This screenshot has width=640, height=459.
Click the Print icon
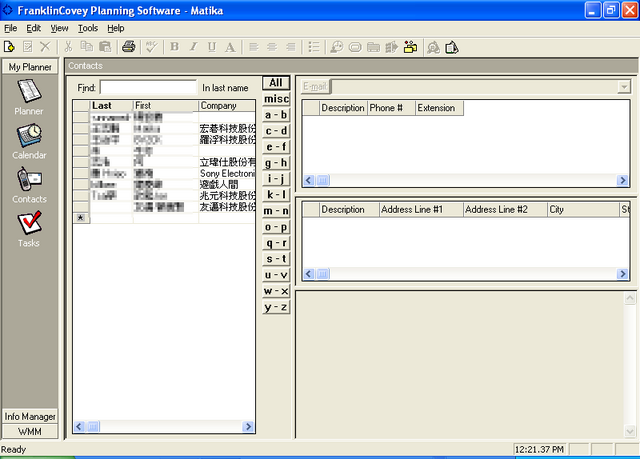click(x=129, y=47)
